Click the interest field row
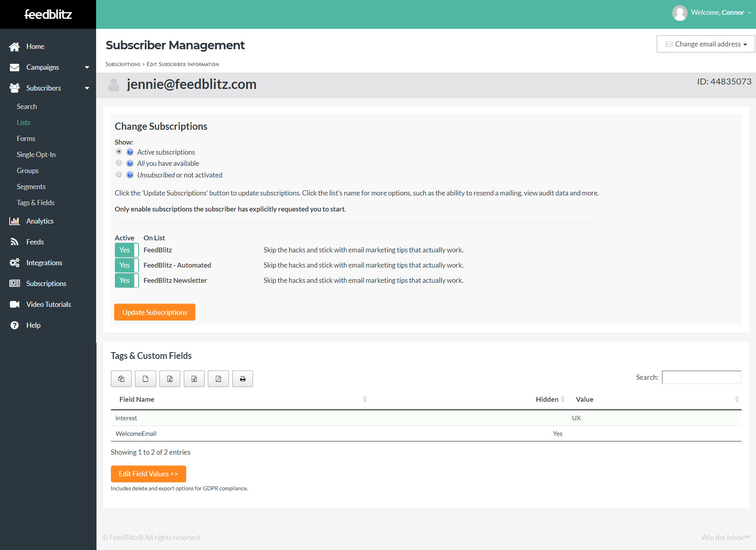 (426, 418)
